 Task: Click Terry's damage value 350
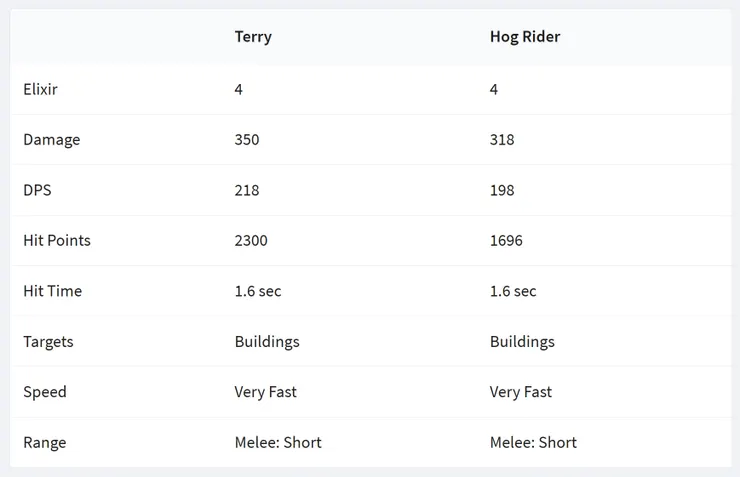[x=247, y=140]
